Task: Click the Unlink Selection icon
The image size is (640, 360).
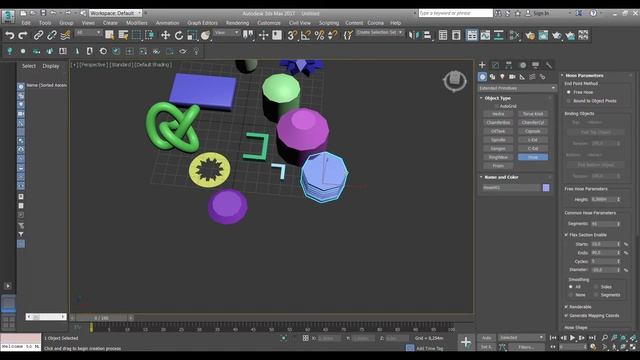Action: [x=52, y=36]
